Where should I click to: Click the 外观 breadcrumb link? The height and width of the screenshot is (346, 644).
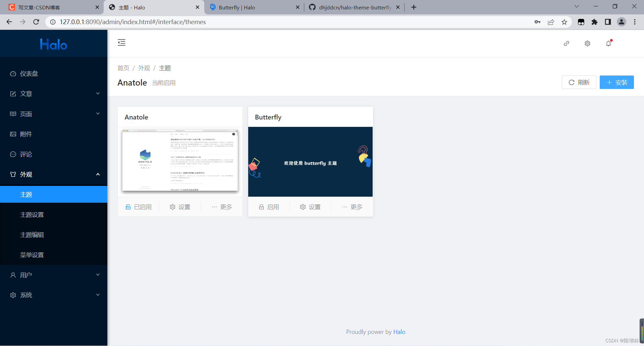(144, 68)
